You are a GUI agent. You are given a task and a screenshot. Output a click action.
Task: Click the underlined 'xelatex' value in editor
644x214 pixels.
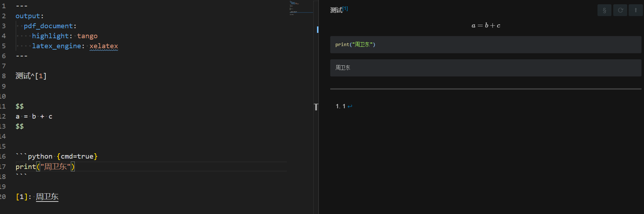pyautogui.click(x=104, y=46)
